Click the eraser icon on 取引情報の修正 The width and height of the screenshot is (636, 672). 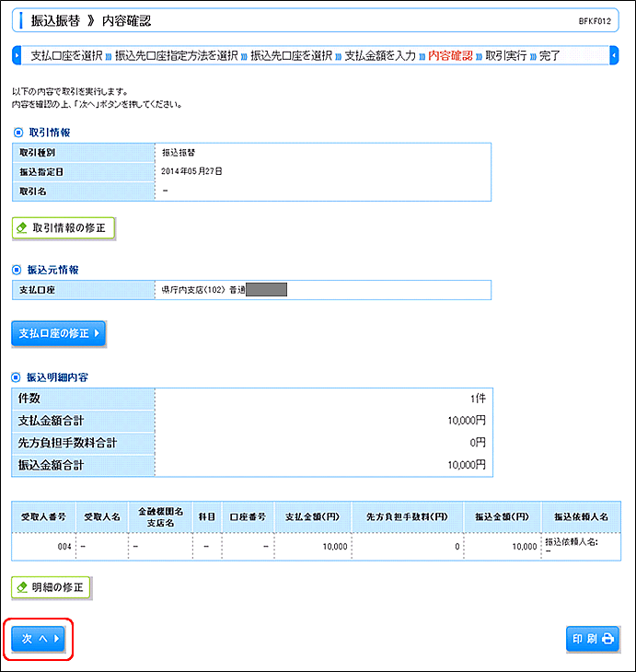(22, 227)
